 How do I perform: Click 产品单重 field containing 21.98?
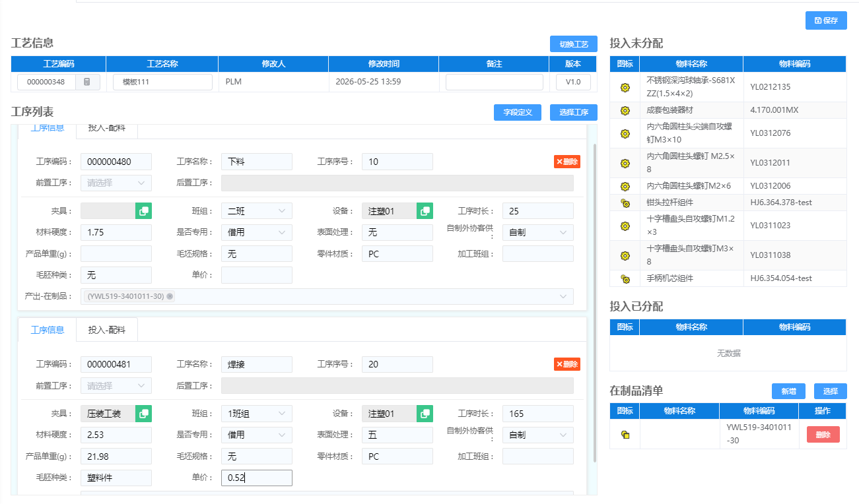116,457
